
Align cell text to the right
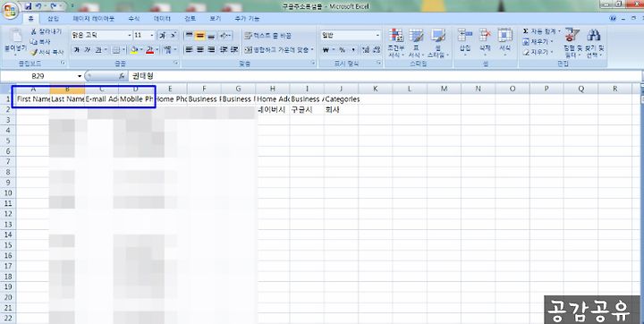[211, 50]
